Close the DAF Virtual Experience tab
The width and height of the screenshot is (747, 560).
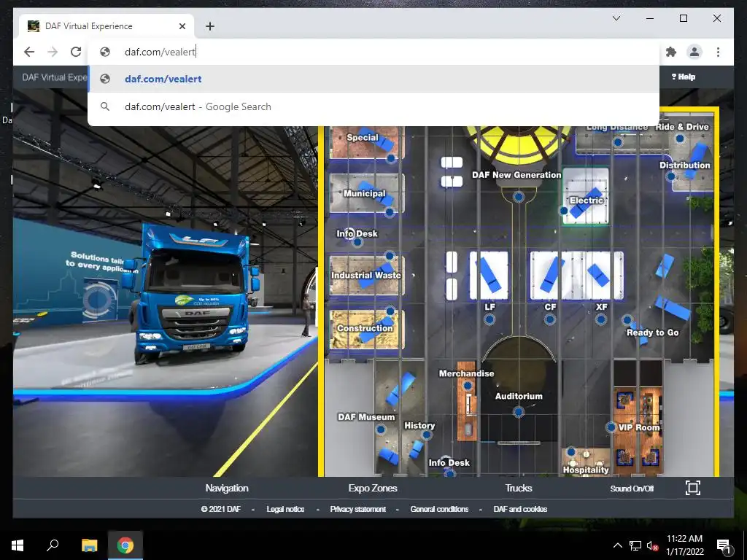(182, 26)
